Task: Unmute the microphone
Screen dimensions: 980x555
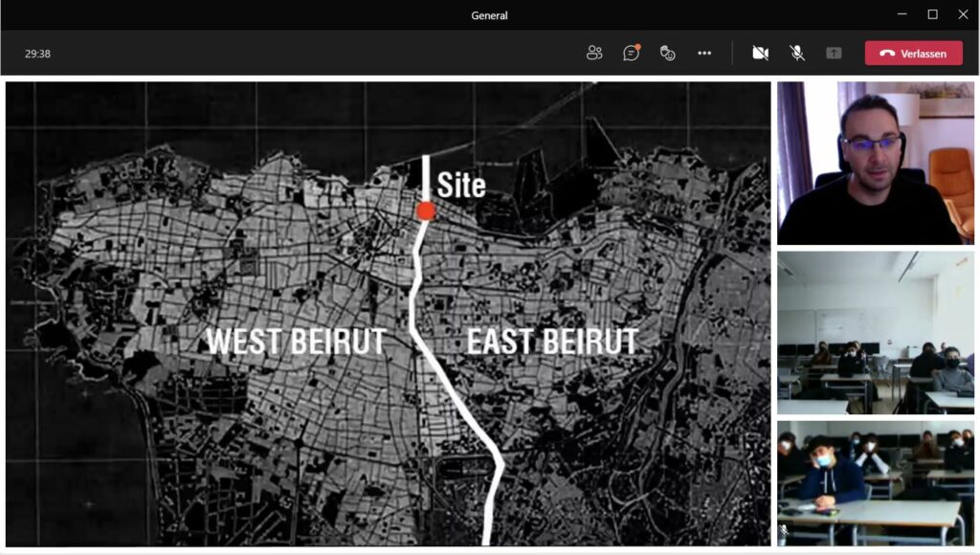Action: pos(796,53)
